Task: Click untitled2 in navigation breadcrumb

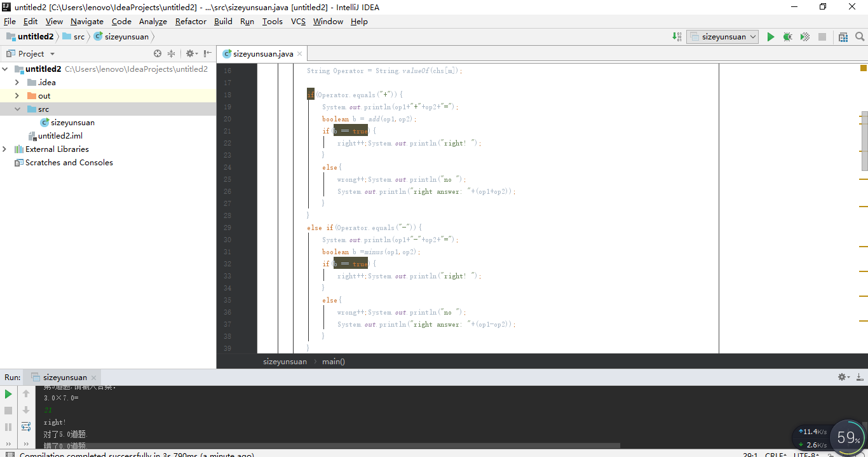Action: [x=36, y=37]
